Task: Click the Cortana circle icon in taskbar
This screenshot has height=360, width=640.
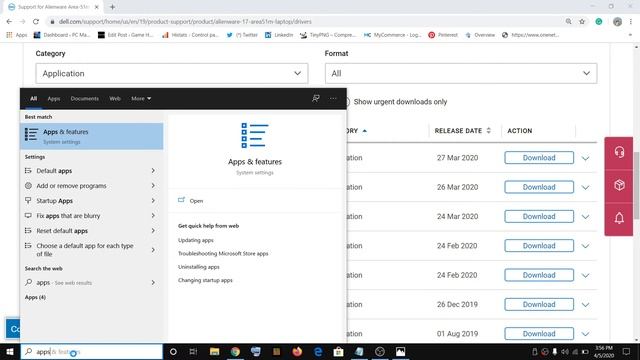Action: coord(173,351)
